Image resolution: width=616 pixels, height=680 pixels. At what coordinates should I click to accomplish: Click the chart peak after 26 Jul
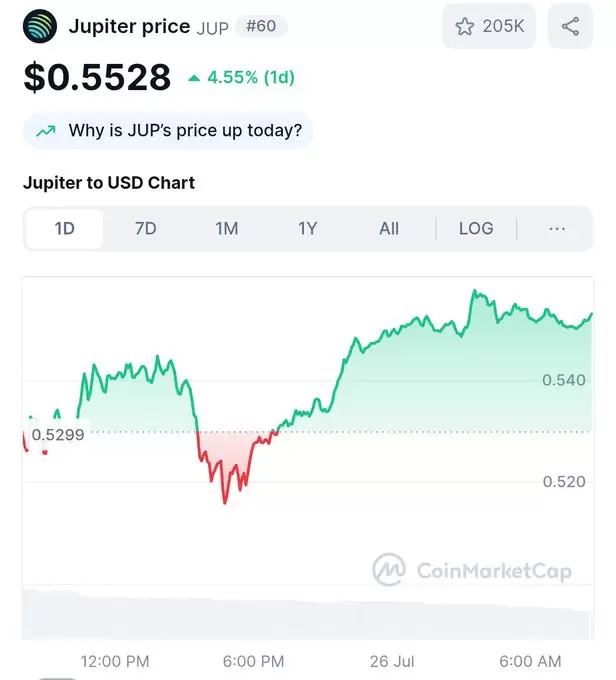click(475, 290)
